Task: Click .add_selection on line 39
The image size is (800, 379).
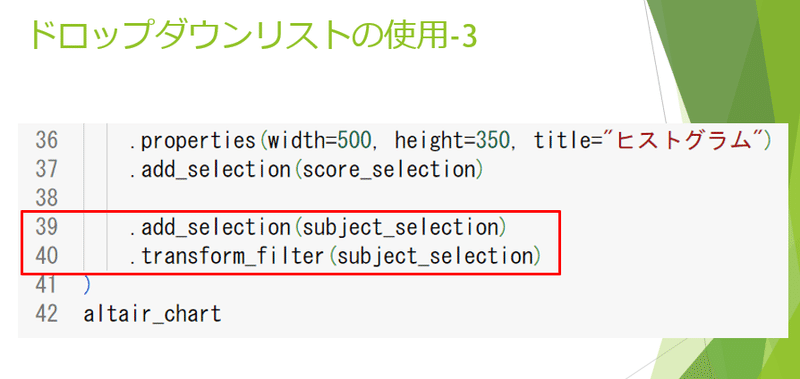Action: [210, 228]
